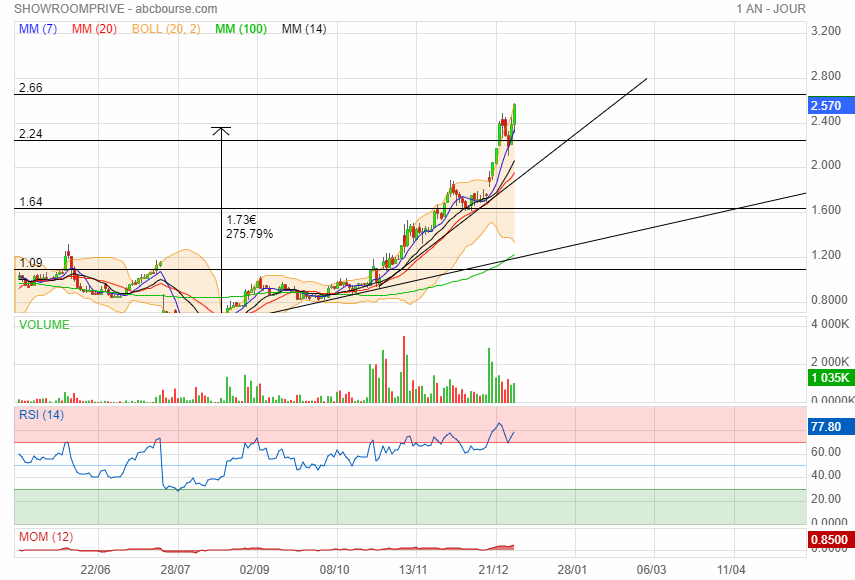Image resolution: width=855 pixels, height=580 pixels.
Task: Click the 2.66 resistance level label
Action: coord(31,88)
